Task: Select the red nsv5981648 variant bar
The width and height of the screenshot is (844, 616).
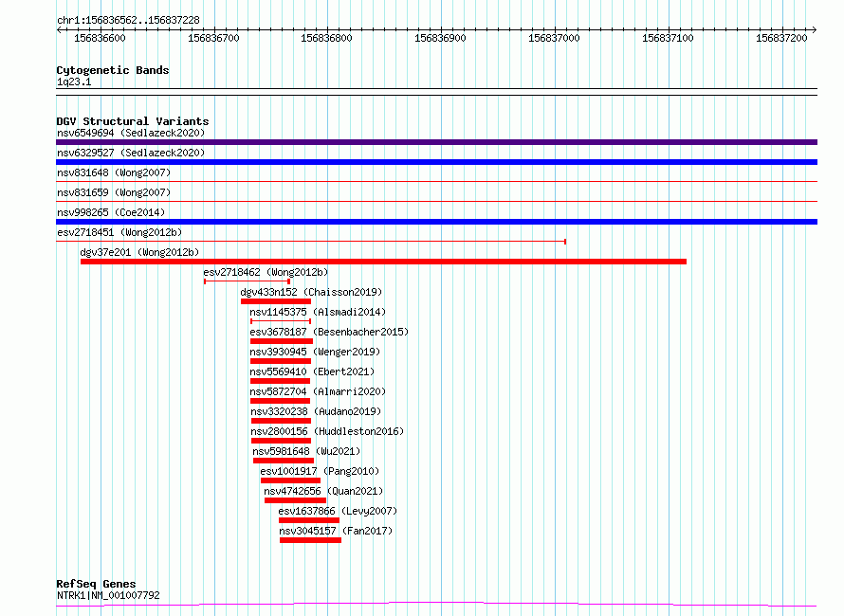Action: coord(284,461)
